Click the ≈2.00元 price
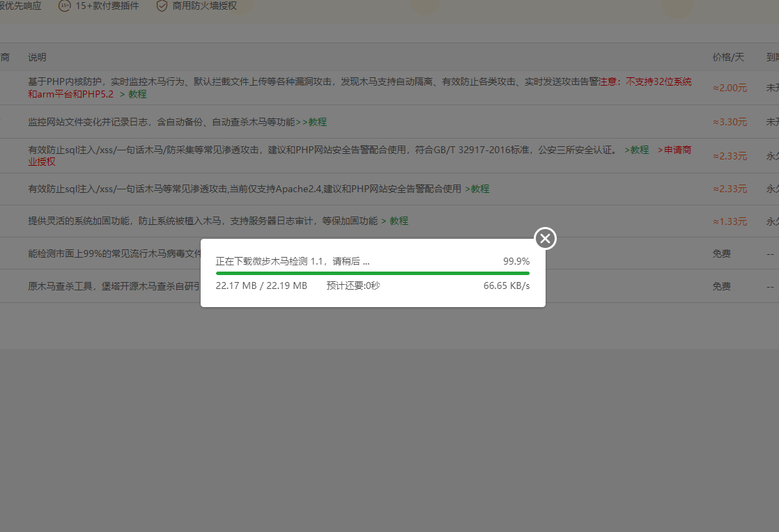The height and width of the screenshot is (532, 779). point(730,88)
